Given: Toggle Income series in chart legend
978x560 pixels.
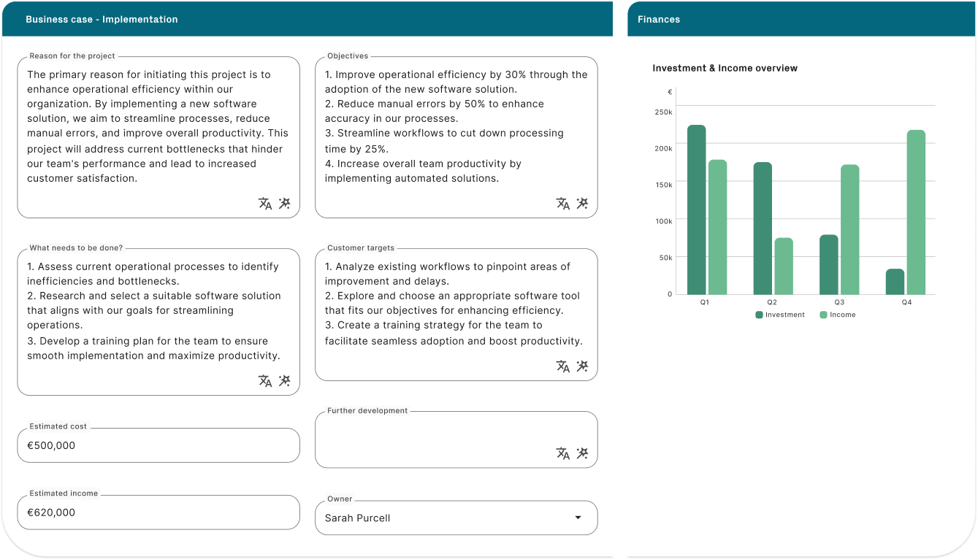Looking at the screenshot, I should (x=837, y=315).
